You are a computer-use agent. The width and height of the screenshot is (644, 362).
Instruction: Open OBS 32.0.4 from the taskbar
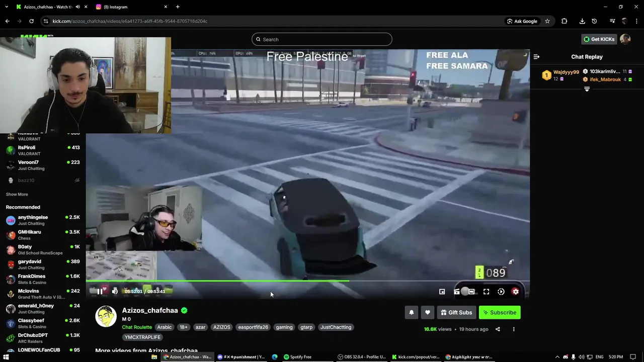(x=361, y=357)
